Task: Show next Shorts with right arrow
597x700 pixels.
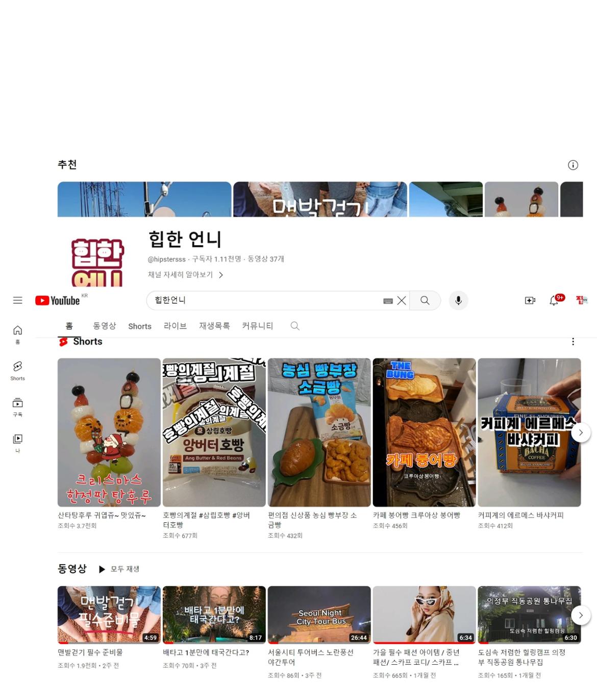Action: click(580, 432)
